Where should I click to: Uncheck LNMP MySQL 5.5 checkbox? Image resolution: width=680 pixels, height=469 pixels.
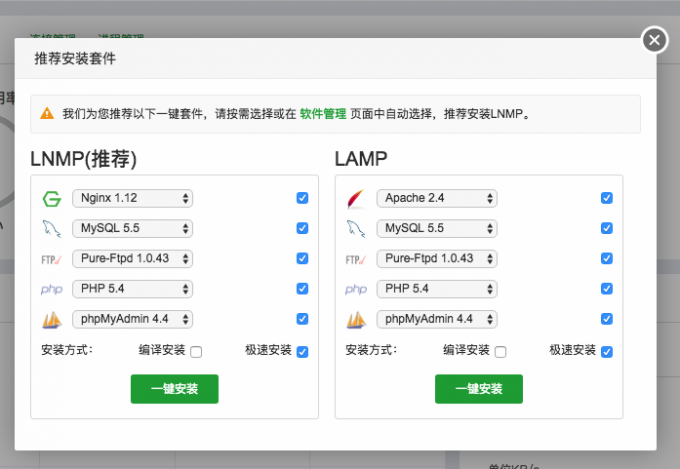[x=302, y=228]
